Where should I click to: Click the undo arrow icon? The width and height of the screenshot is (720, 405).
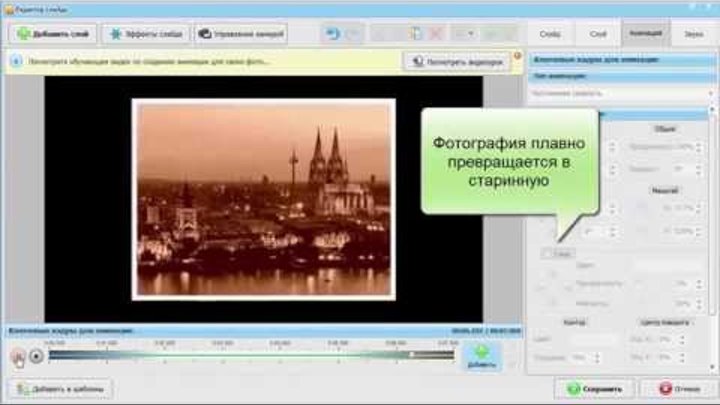[x=332, y=33]
